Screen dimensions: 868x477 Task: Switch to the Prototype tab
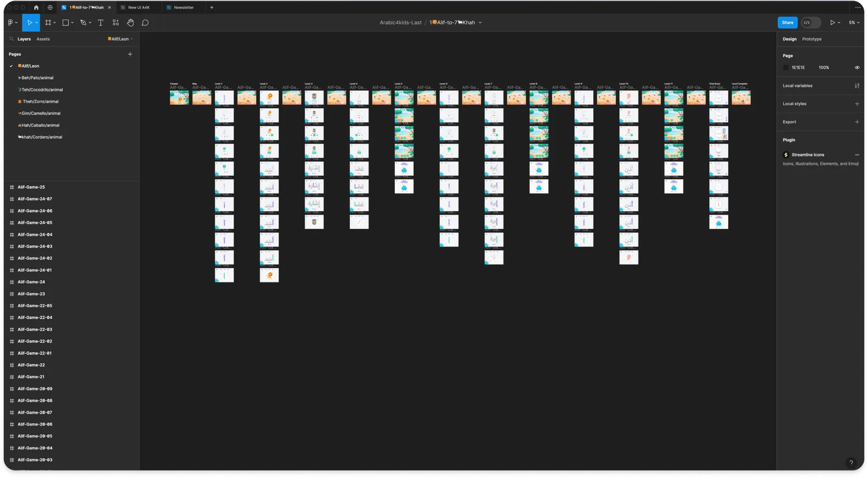point(812,39)
